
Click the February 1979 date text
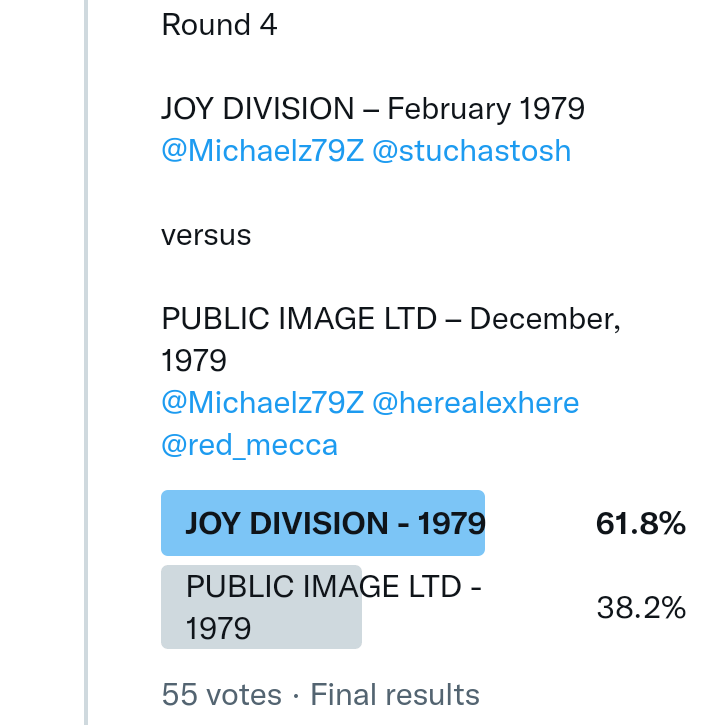(x=485, y=109)
